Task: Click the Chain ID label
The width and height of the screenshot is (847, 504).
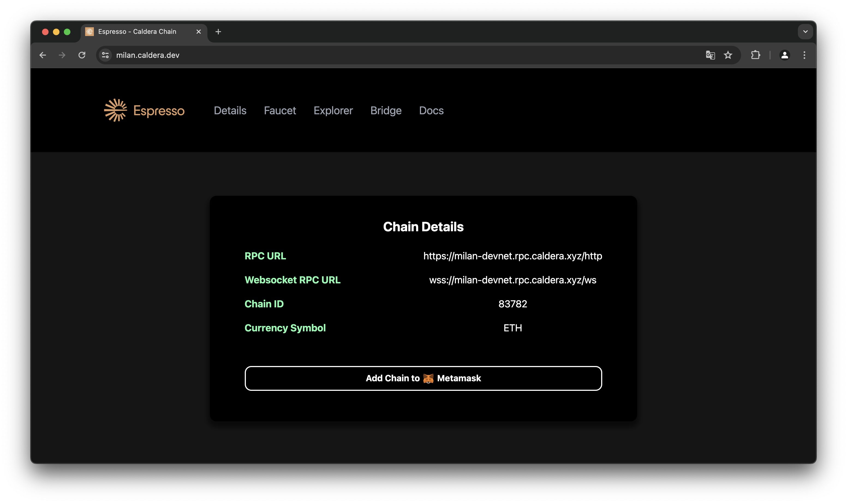Action: point(264,304)
